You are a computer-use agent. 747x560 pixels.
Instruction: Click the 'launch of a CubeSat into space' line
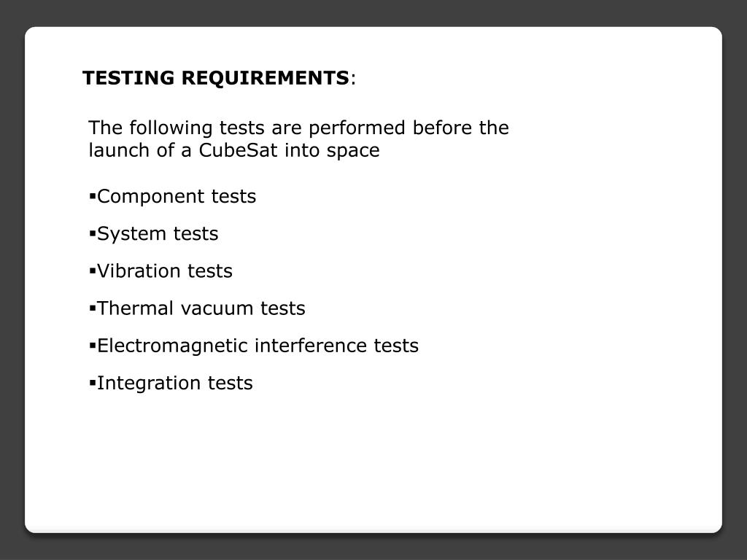(x=234, y=150)
